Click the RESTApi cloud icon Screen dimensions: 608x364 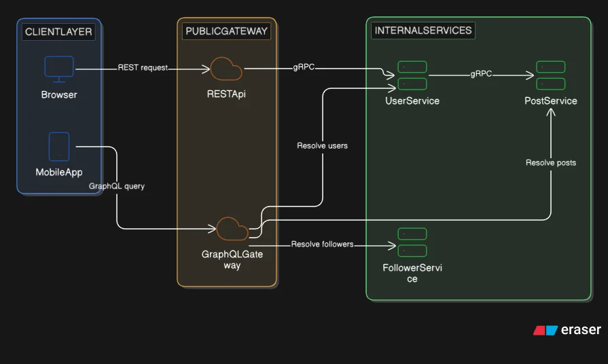[226, 69]
